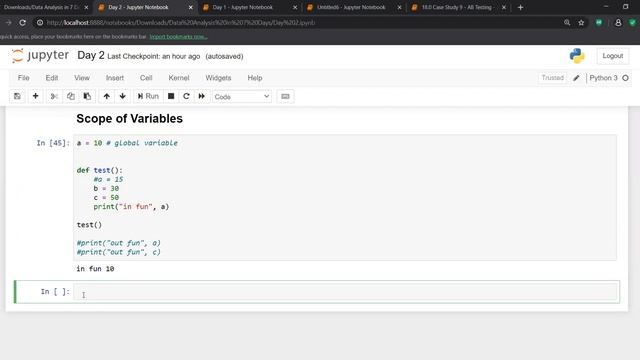
Task: Open the zoom magnifier icon in address bar
Action: (567, 23)
